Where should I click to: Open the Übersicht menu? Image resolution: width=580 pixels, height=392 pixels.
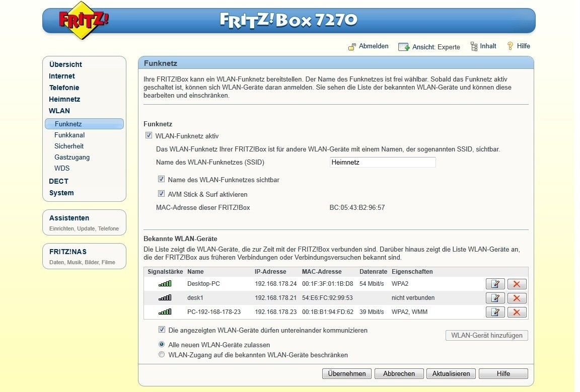coord(65,64)
